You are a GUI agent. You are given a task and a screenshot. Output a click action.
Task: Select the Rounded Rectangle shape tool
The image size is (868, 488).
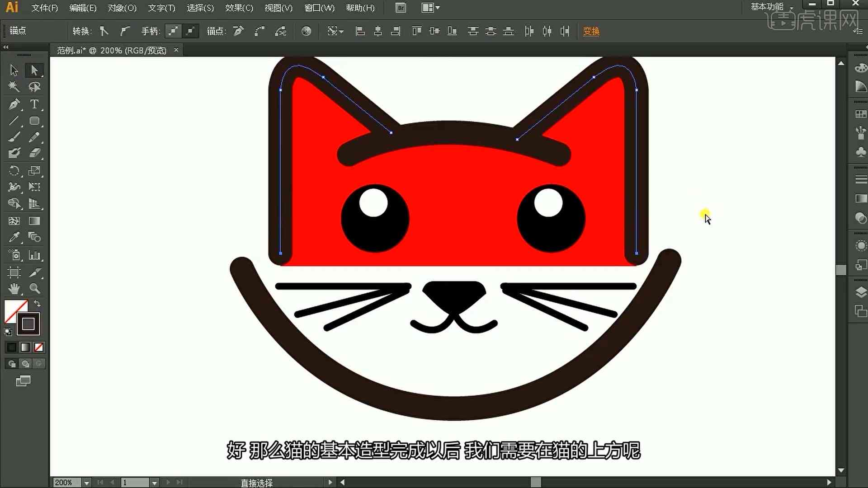tap(34, 121)
